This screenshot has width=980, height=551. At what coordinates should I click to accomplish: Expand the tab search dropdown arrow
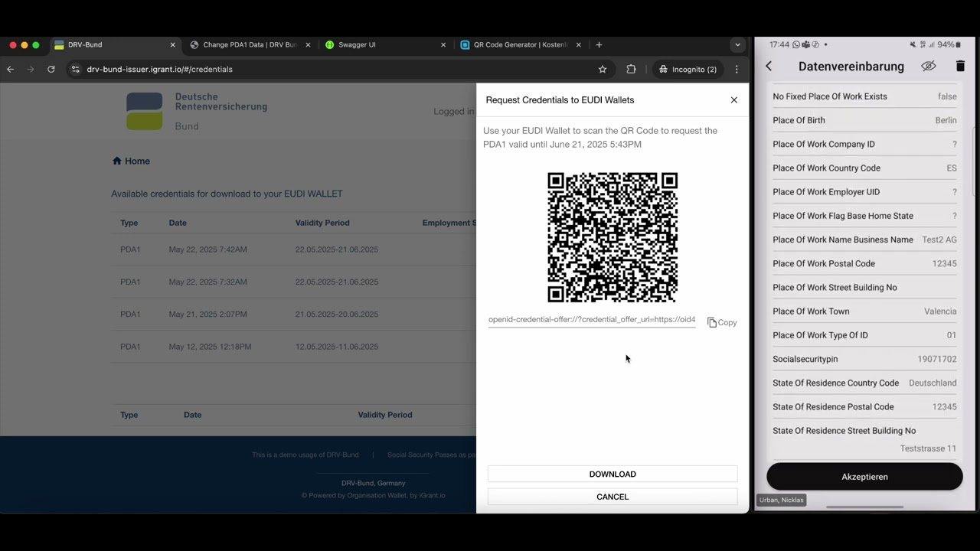737,45
